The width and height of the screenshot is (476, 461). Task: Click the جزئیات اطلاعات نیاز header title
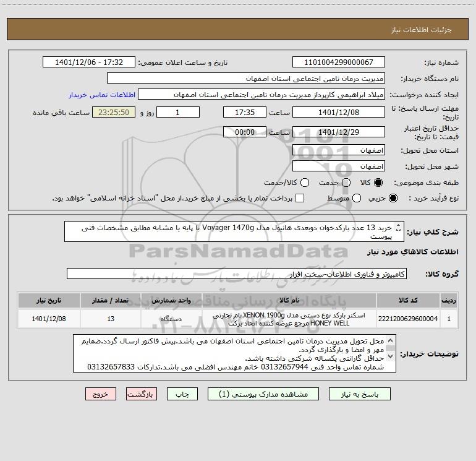422,30
